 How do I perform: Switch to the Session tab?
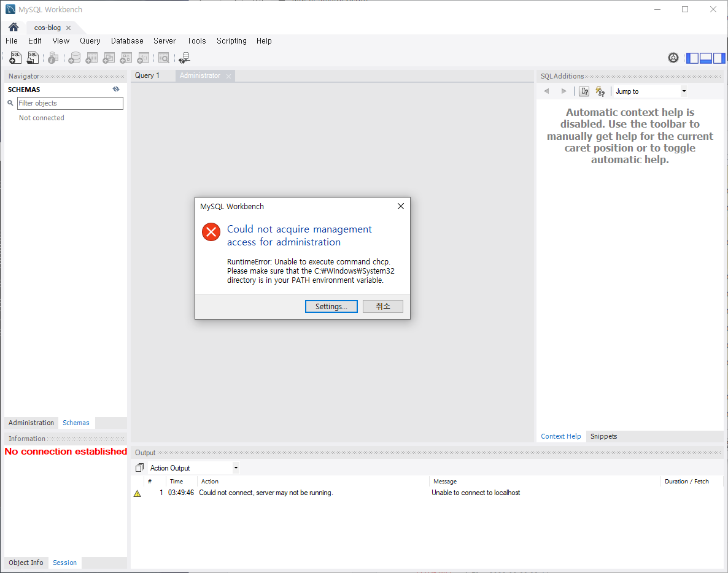pos(64,563)
